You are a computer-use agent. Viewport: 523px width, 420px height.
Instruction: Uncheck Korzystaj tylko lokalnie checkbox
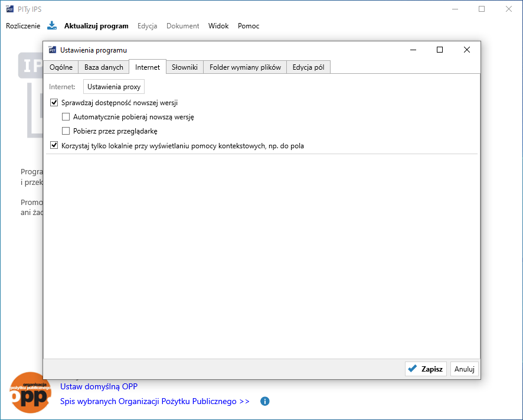click(x=54, y=145)
